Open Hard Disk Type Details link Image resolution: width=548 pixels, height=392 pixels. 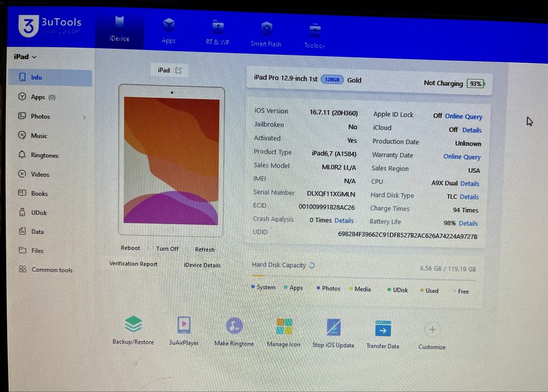469,197
